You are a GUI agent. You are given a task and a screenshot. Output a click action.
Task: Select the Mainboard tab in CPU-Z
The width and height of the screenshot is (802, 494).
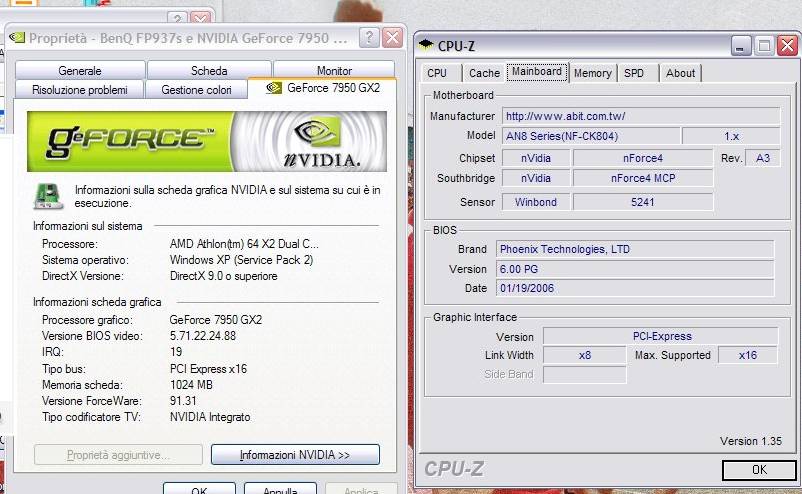537,72
